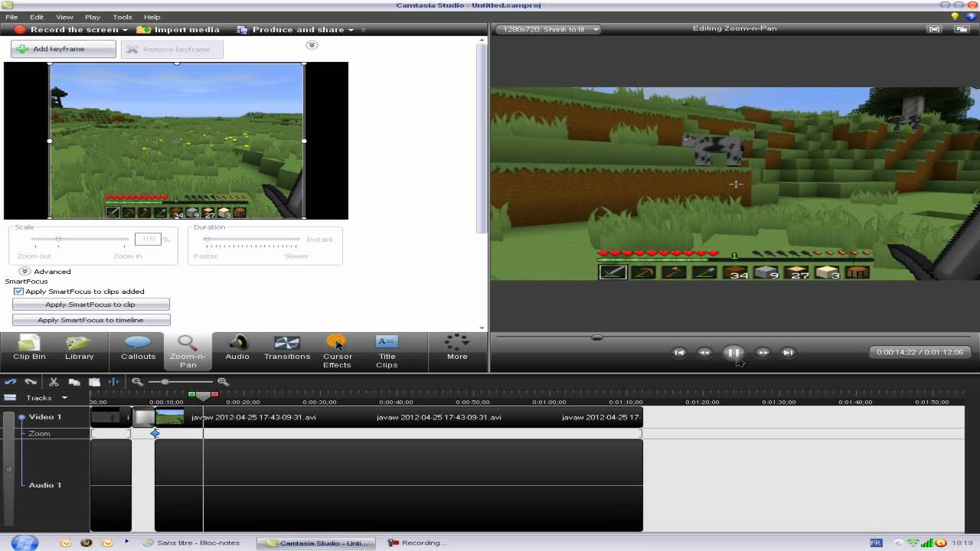Click Import media button
This screenshot has height=551, width=980.
(178, 30)
